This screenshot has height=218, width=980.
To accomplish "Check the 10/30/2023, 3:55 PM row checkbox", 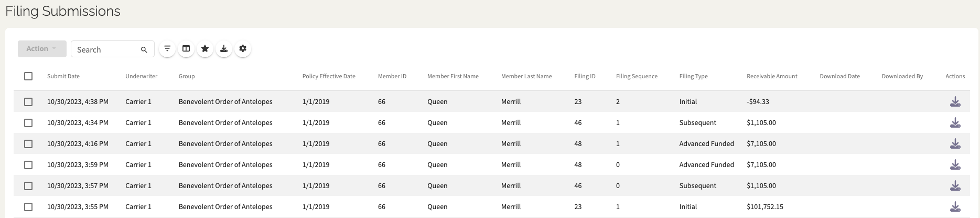I will point(28,207).
